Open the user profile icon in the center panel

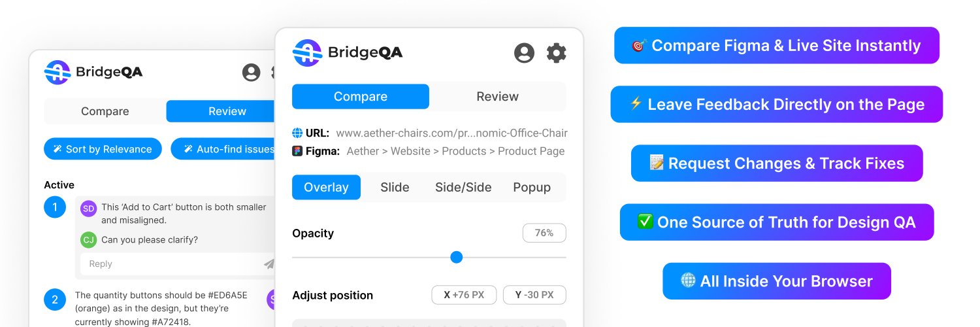point(524,53)
